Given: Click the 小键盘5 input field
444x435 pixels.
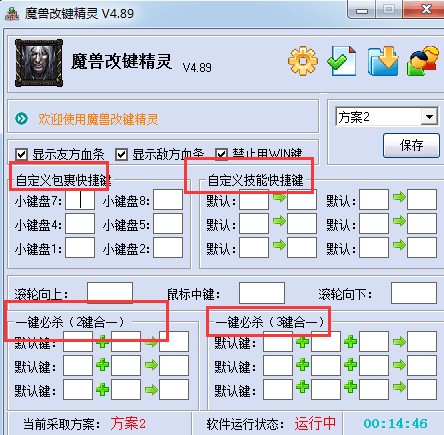Looking at the screenshot, I should pos(168,224).
